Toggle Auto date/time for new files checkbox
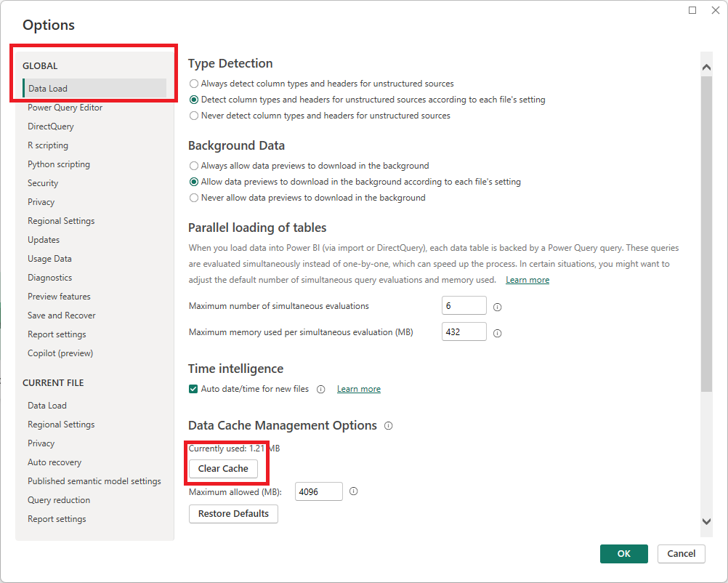Image resolution: width=728 pixels, height=583 pixels. click(x=193, y=389)
